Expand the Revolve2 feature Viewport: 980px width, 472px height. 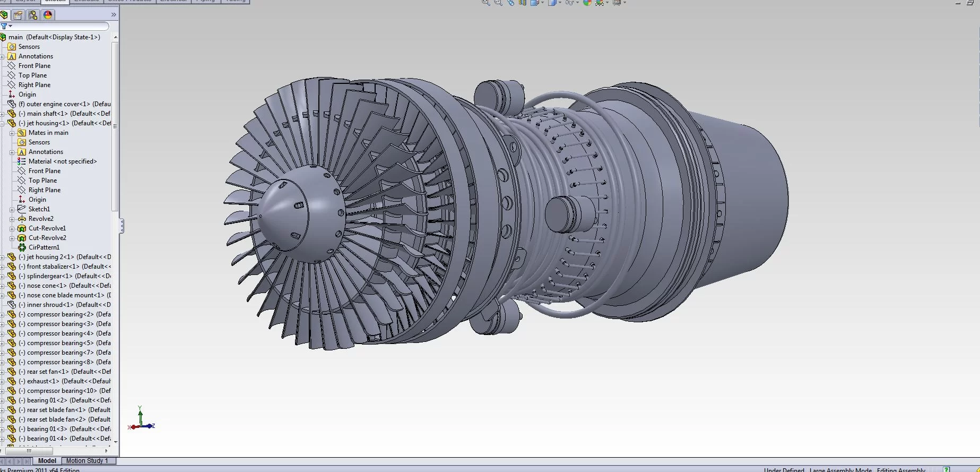coord(12,219)
